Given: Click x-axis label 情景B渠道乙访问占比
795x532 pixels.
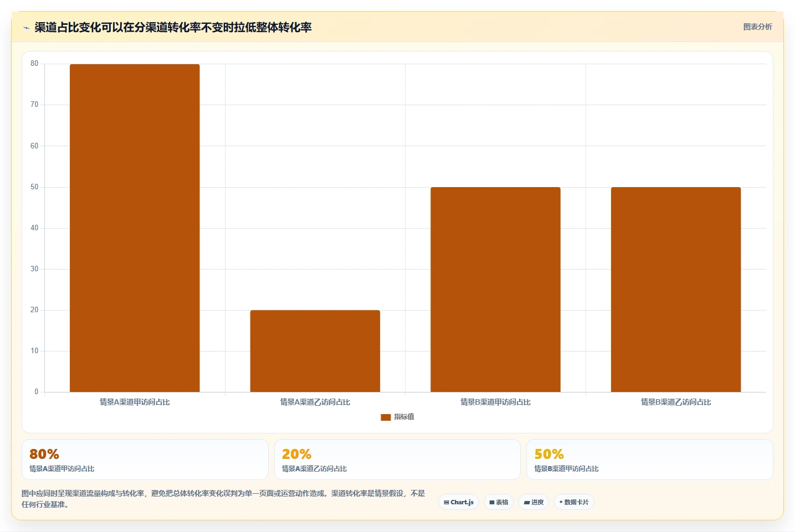Looking at the screenshot, I should coord(676,402).
